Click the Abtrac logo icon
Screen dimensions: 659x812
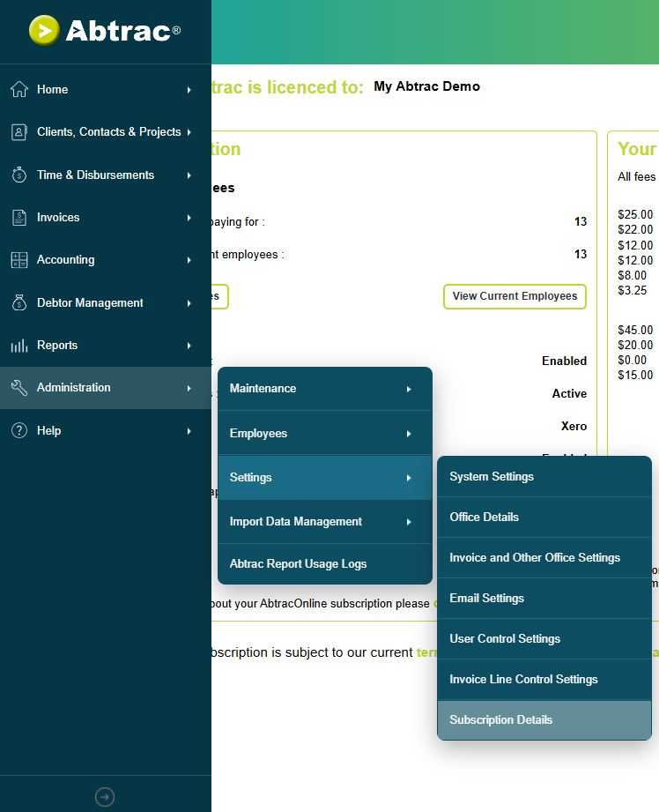pyautogui.click(x=44, y=30)
